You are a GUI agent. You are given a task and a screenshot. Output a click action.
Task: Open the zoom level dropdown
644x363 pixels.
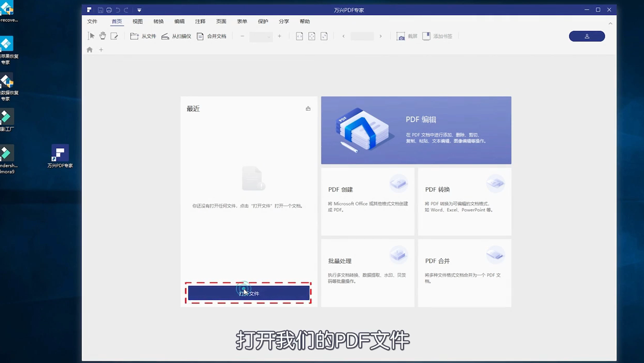pos(261,36)
